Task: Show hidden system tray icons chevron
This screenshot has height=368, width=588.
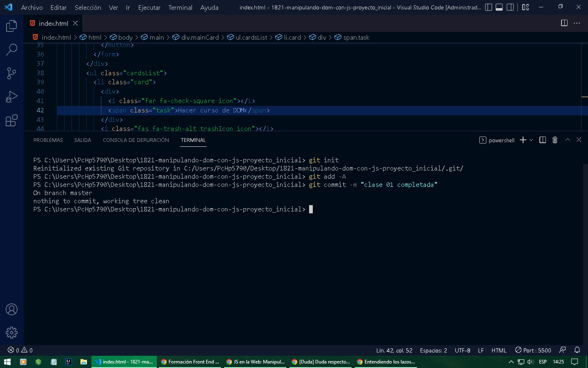Action: pos(511,362)
